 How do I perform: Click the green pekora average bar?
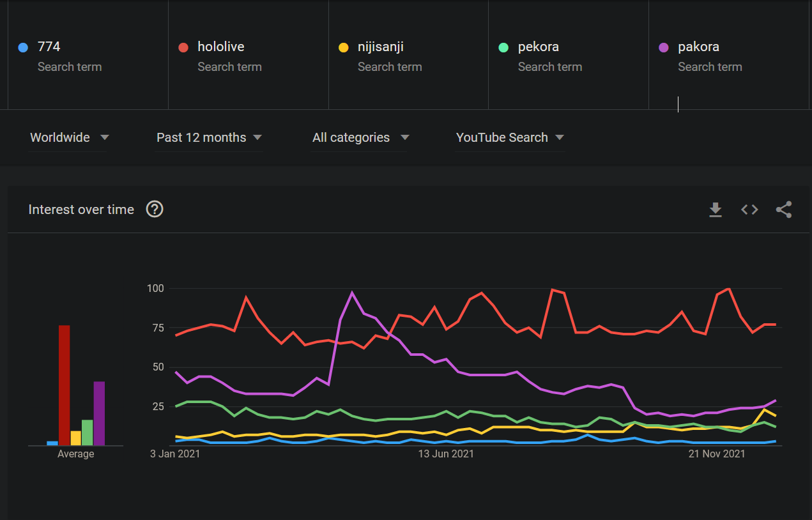pyautogui.click(x=88, y=432)
